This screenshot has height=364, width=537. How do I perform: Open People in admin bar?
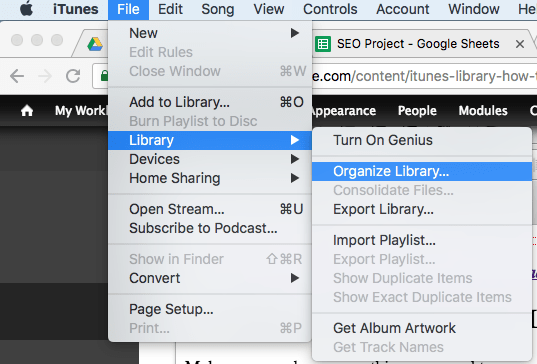[x=417, y=111]
